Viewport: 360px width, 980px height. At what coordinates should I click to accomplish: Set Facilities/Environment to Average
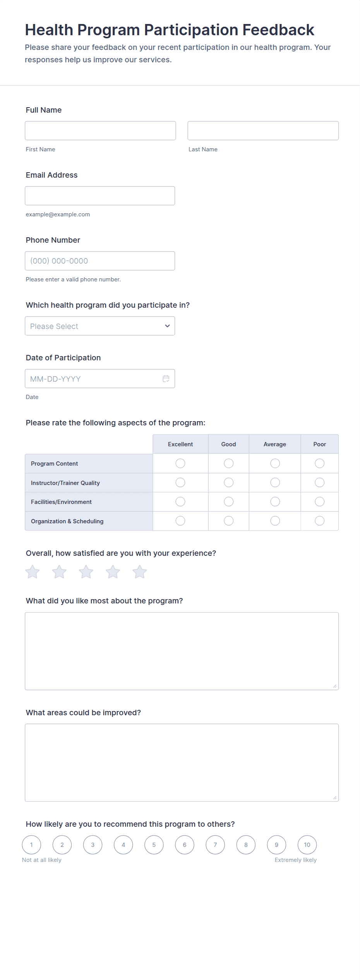pyautogui.click(x=275, y=502)
